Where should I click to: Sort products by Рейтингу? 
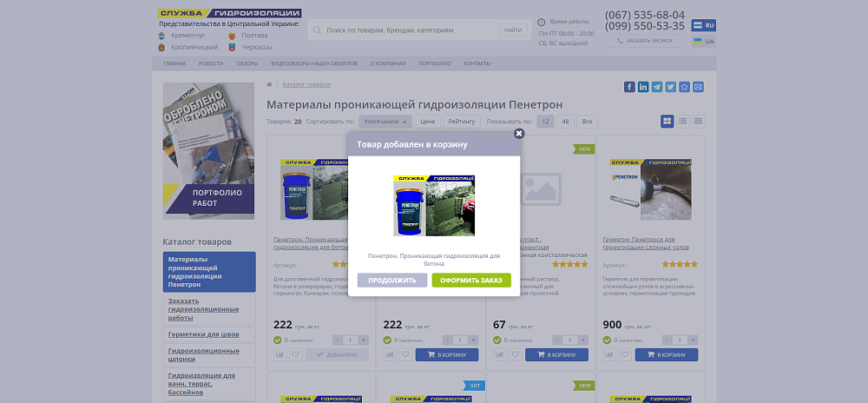[x=461, y=122]
